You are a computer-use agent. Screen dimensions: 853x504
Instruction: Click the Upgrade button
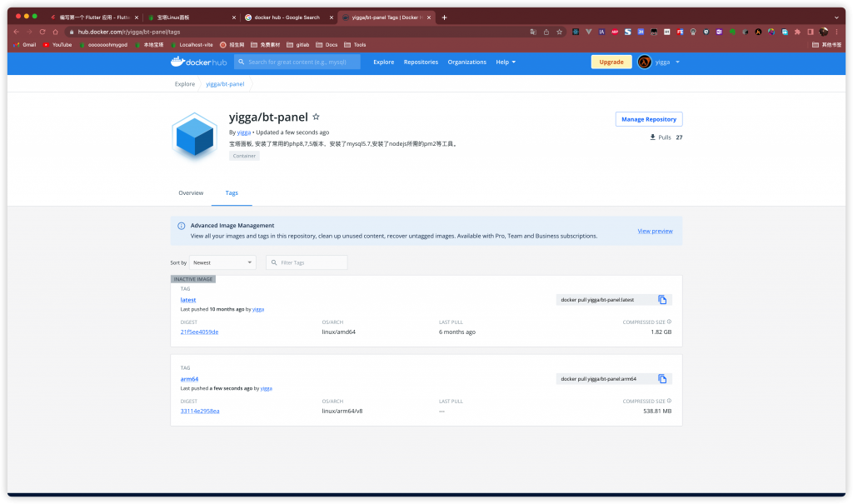point(611,62)
